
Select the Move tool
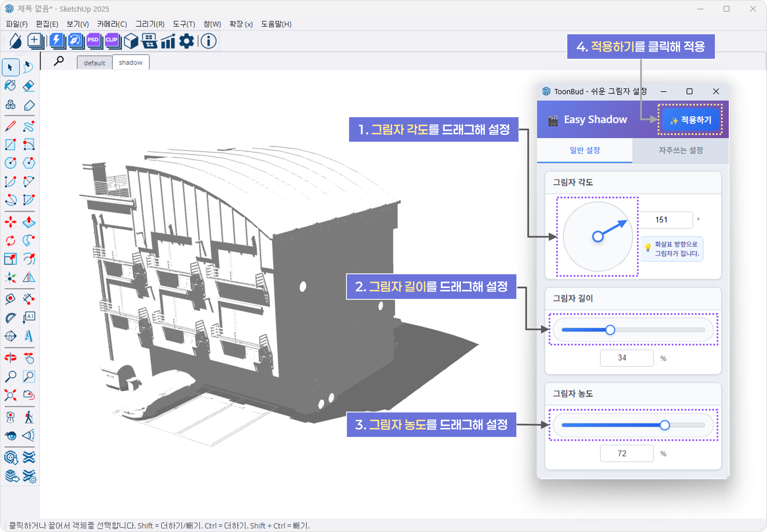pyautogui.click(x=10, y=222)
